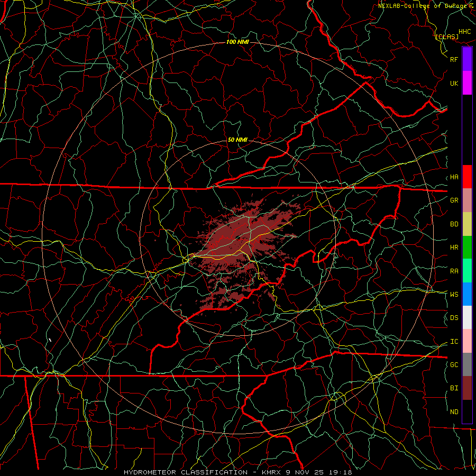Click the HHC product label
476x476 pixels.
(x=464, y=32)
